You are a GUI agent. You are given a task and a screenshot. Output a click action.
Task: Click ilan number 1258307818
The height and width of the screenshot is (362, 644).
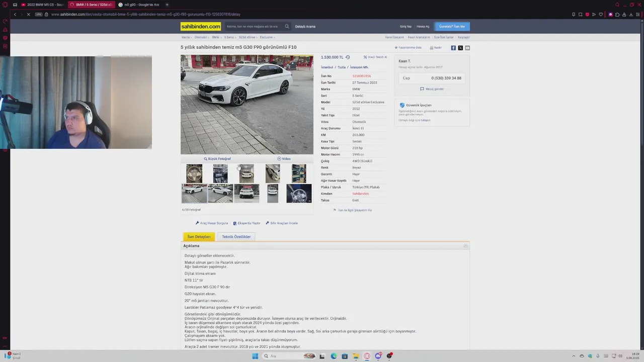361,76
